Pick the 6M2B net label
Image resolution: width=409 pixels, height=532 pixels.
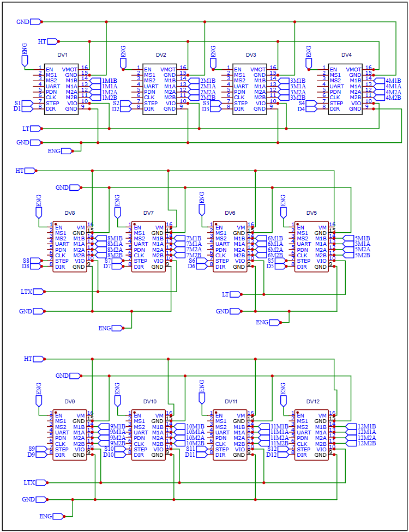point(275,256)
